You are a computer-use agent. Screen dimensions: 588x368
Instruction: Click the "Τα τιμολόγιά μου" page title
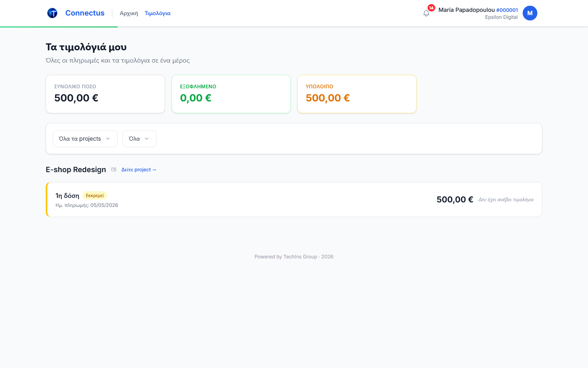(86, 47)
